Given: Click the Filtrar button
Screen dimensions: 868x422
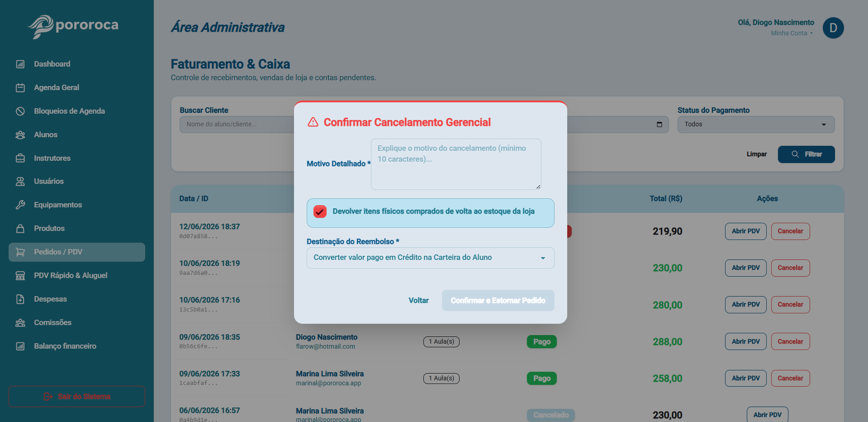Looking at the screenshot, I should point(806,154).
